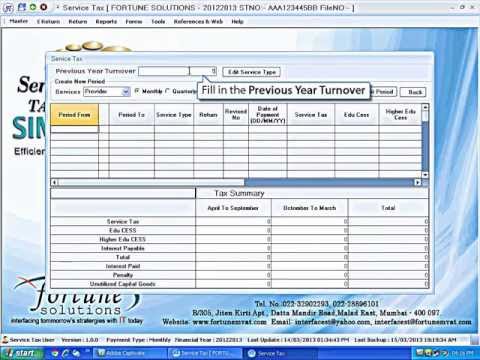Click the grid horizontal scrollbar right arrow
The image size is (480, 360).
coord(418,182)
